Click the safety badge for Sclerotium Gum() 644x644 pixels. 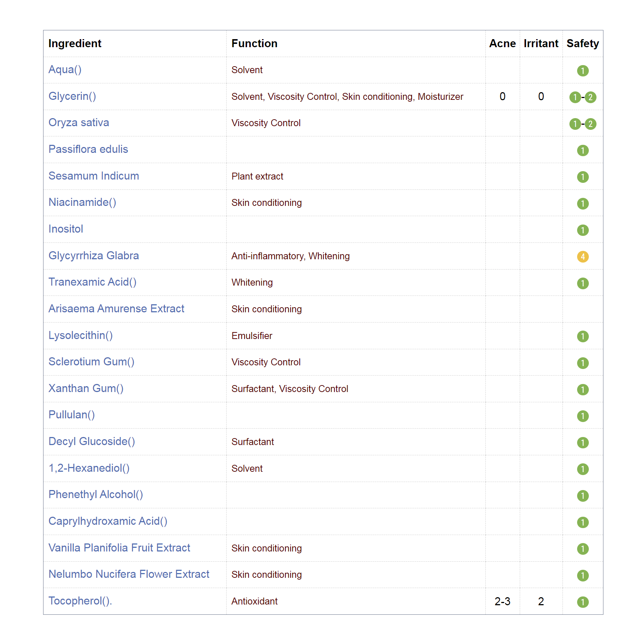tap(583, 363)
